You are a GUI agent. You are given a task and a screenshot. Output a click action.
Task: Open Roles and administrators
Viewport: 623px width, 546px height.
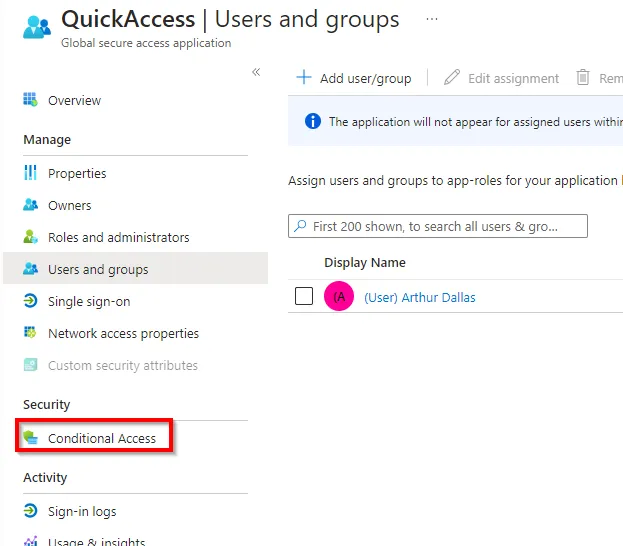[x=118, y=237]
